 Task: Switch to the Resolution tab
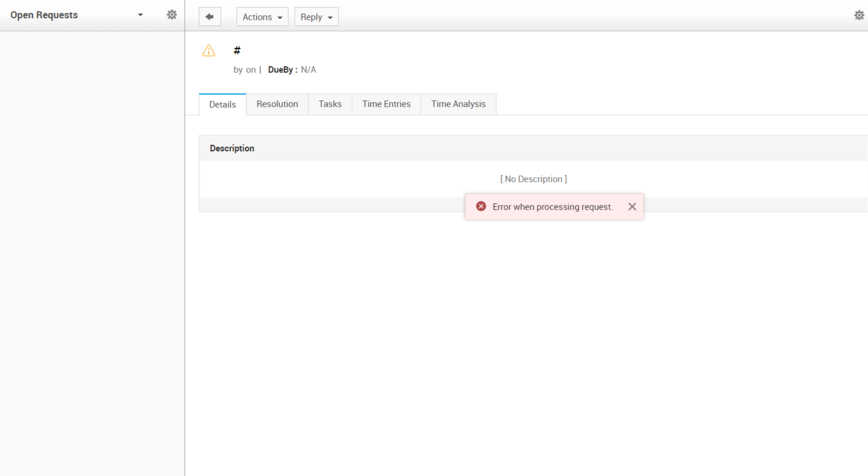pos(277,104)
